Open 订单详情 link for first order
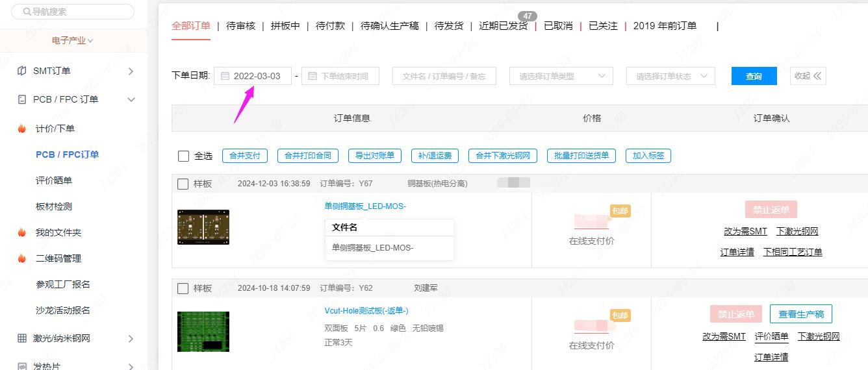This screenshot has width=868, height=370. (x=737, y=252)
